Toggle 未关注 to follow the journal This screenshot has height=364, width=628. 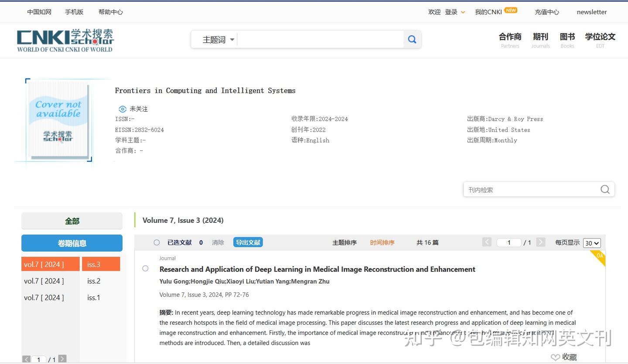point(133,109)
